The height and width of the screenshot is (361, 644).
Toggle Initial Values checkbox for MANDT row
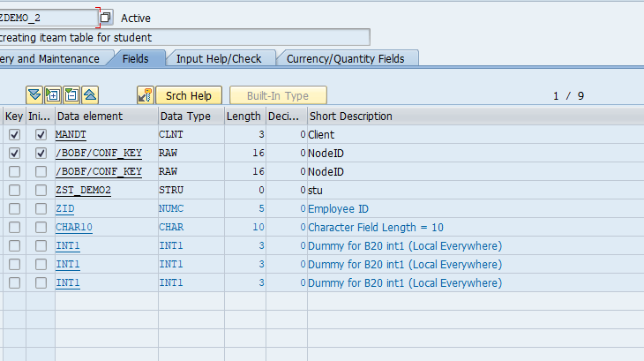click(41, 135)
